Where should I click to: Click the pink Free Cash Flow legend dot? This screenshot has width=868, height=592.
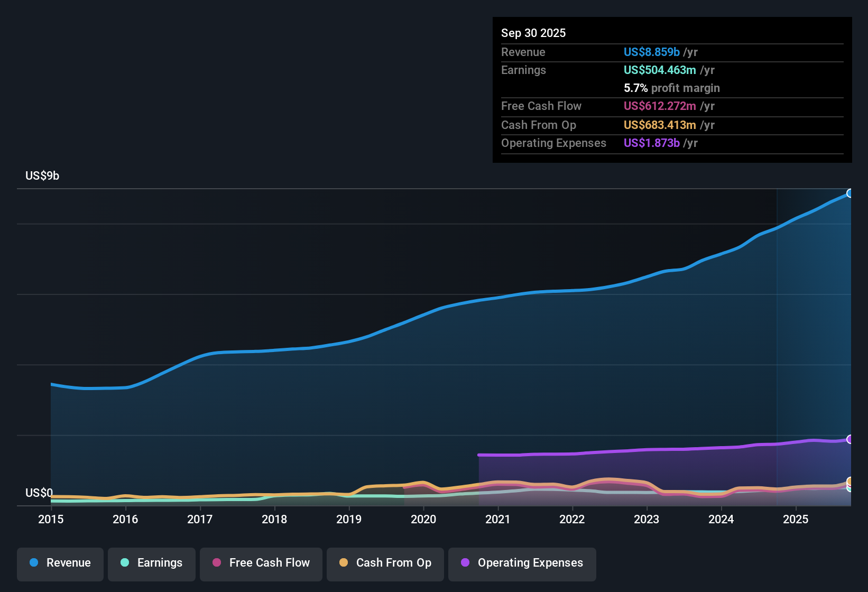217,563
